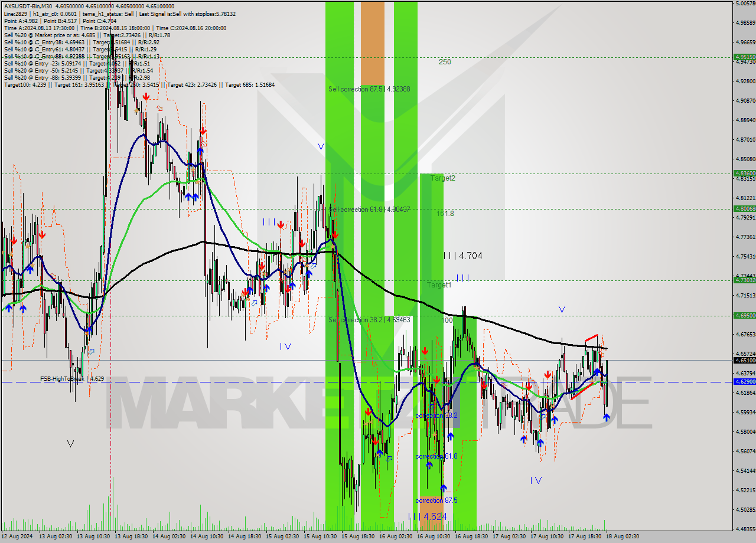Click the 'Sell %10 @ C_Entry38' line
756x543 pixels.
click(82, 42)
